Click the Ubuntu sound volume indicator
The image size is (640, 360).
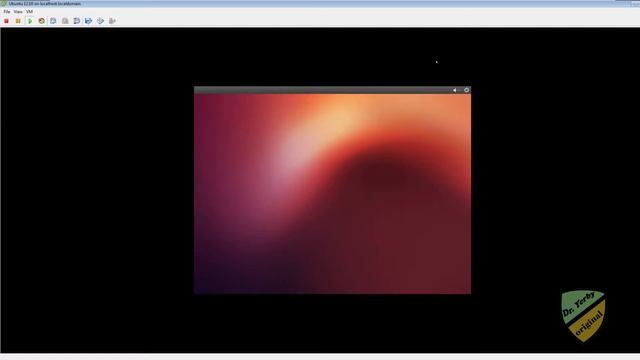[x=455, y=90]
